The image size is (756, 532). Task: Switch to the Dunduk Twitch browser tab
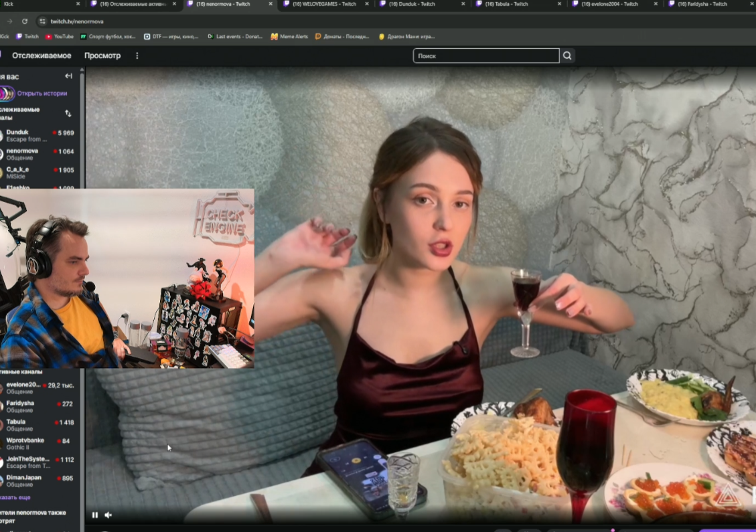[411, 4]
